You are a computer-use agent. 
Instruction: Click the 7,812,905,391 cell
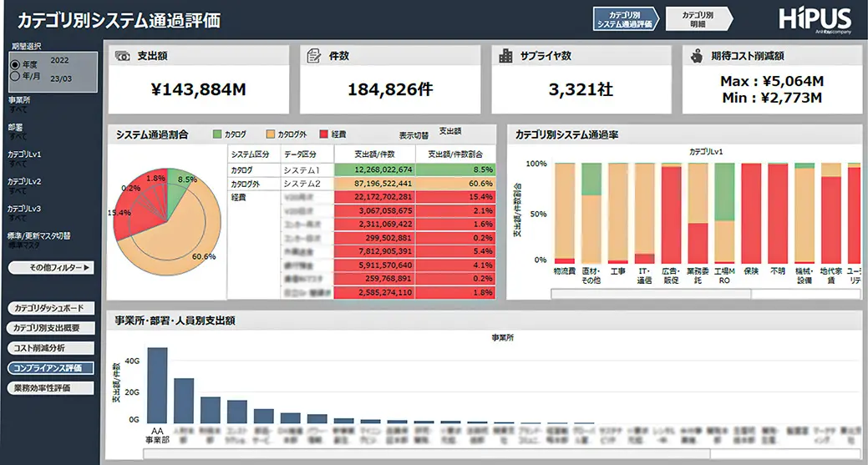(375, 251)
